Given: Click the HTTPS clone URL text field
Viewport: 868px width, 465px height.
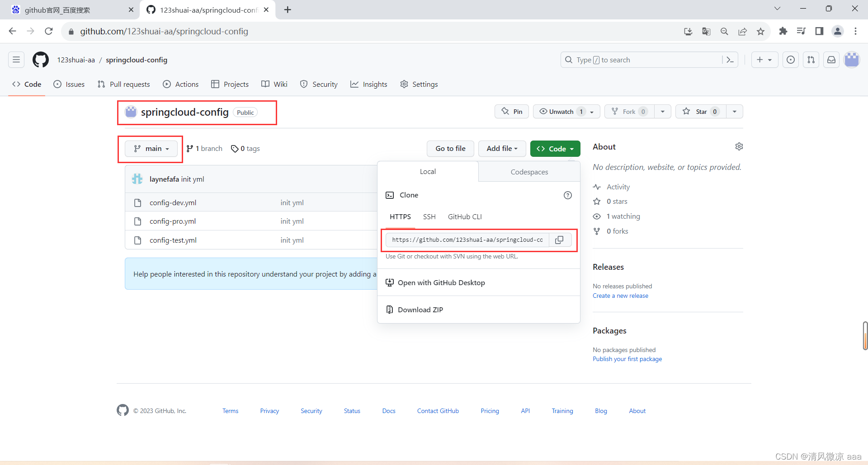Looking at the screenshot, I should tap(467, 240).
